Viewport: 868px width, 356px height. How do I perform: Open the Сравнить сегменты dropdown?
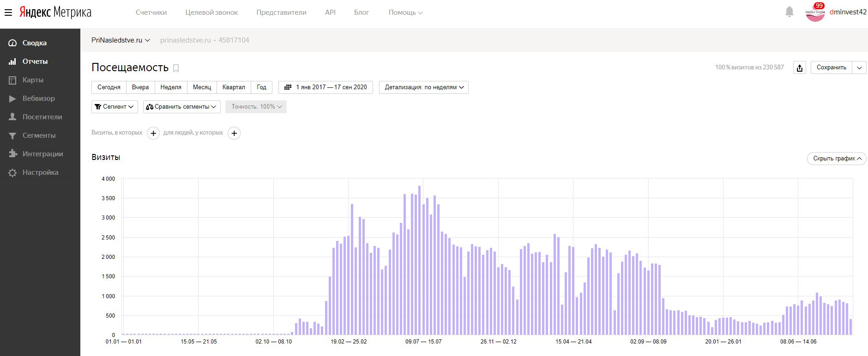(x=181, y=107)
